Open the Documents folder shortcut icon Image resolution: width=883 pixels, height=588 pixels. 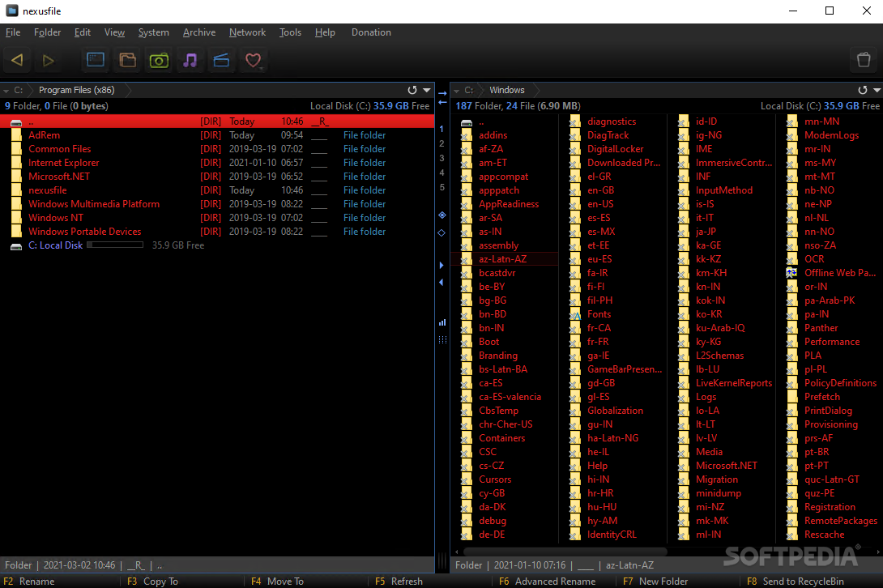click(x=128, y=60)
